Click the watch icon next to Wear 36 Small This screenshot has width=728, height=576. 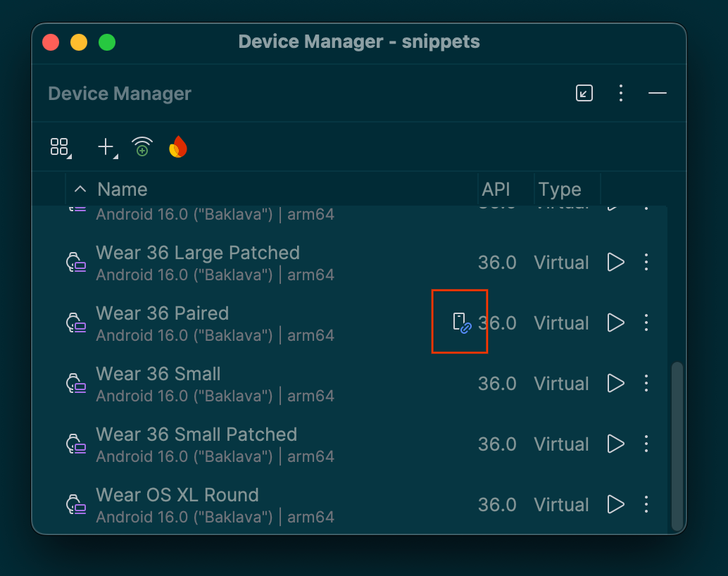[x=76, y=384]
